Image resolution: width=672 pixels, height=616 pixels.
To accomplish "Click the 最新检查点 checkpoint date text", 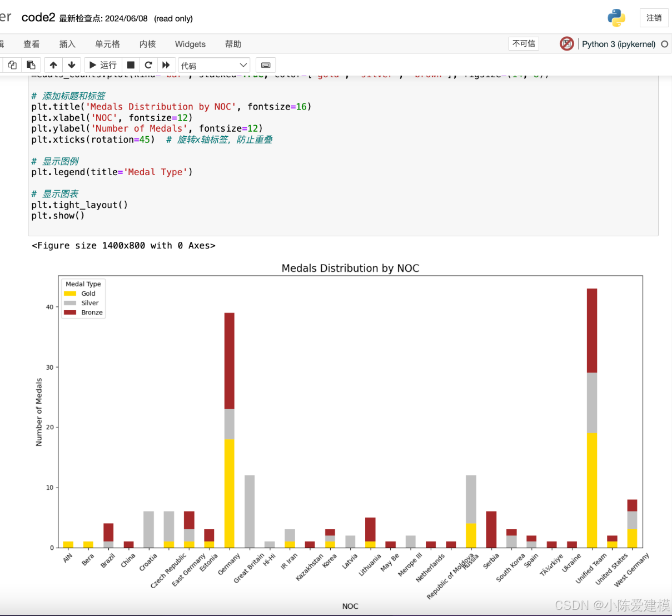I will point(103,18).
